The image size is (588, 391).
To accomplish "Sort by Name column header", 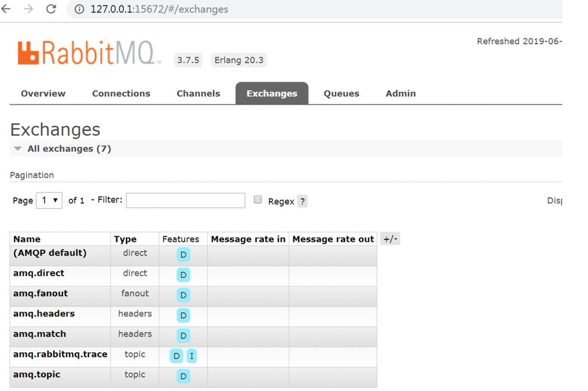I will [27, 239].
